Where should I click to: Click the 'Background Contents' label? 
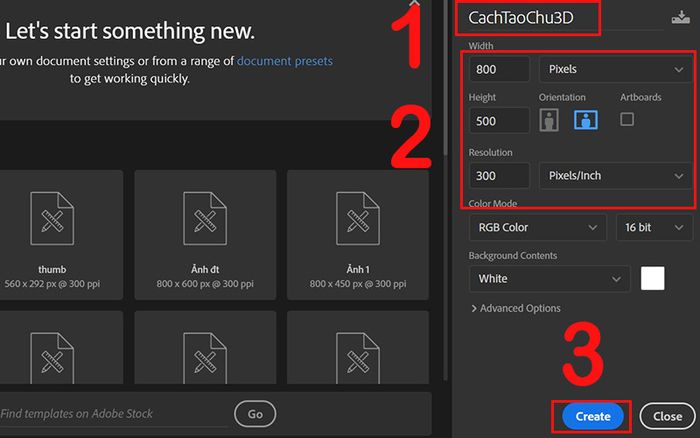pyautogui.click(x=512, y=255)
